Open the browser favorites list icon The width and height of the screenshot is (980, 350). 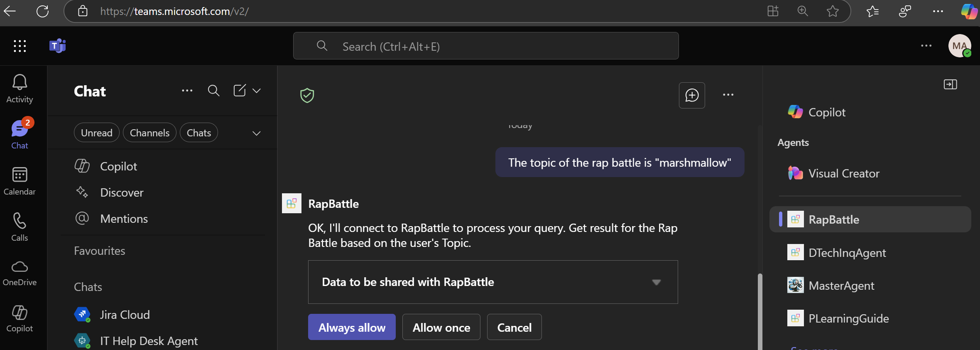(x=872, y=11)
